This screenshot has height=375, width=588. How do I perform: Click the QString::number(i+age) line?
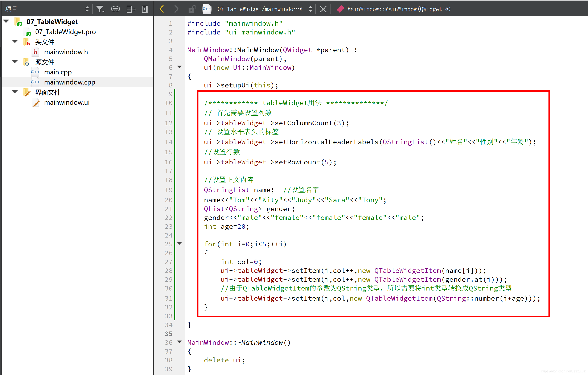point(381,298)
